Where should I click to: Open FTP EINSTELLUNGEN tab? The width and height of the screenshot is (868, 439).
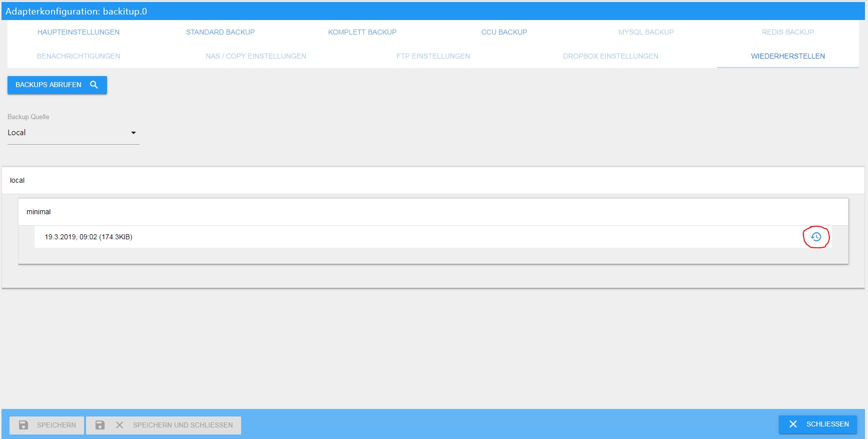point(433,56)
